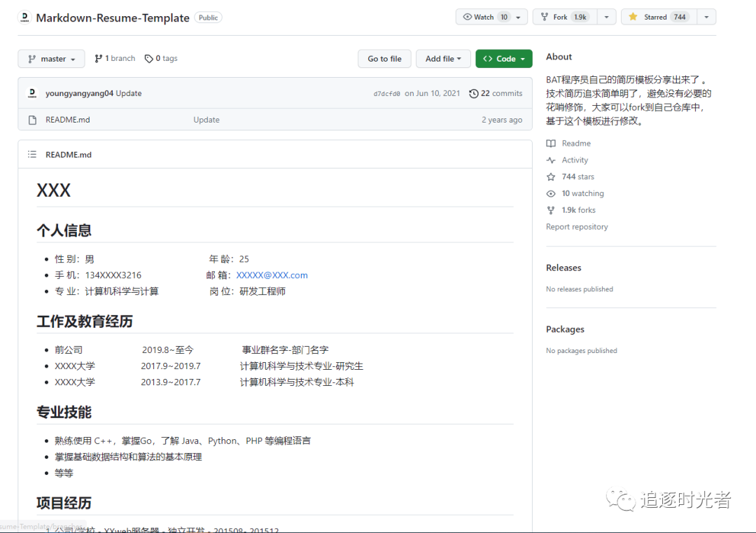Click the 项目经历 section heading

[x=64, y=503]
